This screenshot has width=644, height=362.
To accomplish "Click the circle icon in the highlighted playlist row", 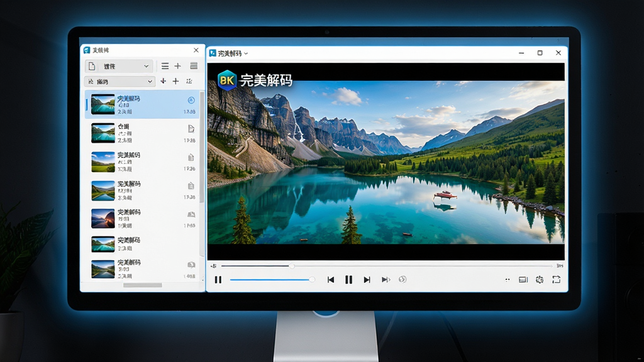I will pyautogui.click(x=191, y=100).
